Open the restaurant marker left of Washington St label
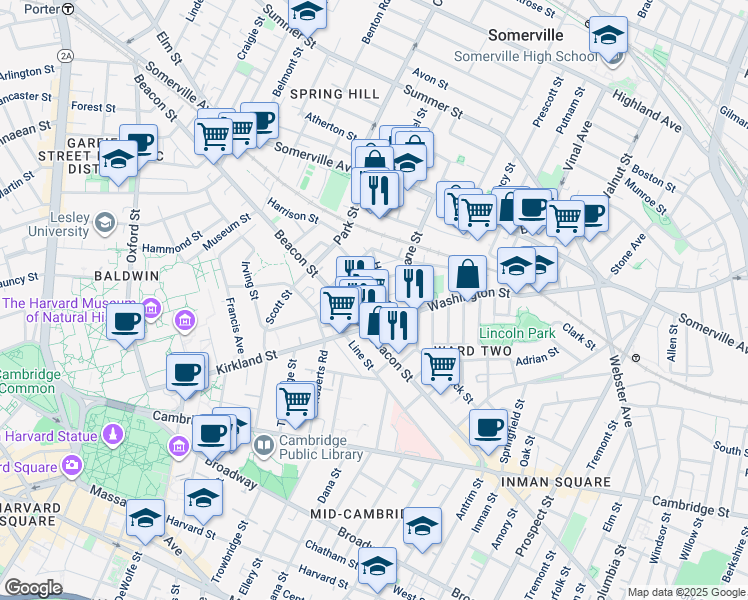This screenshot has height=600, width=748. tap(415, 284)
